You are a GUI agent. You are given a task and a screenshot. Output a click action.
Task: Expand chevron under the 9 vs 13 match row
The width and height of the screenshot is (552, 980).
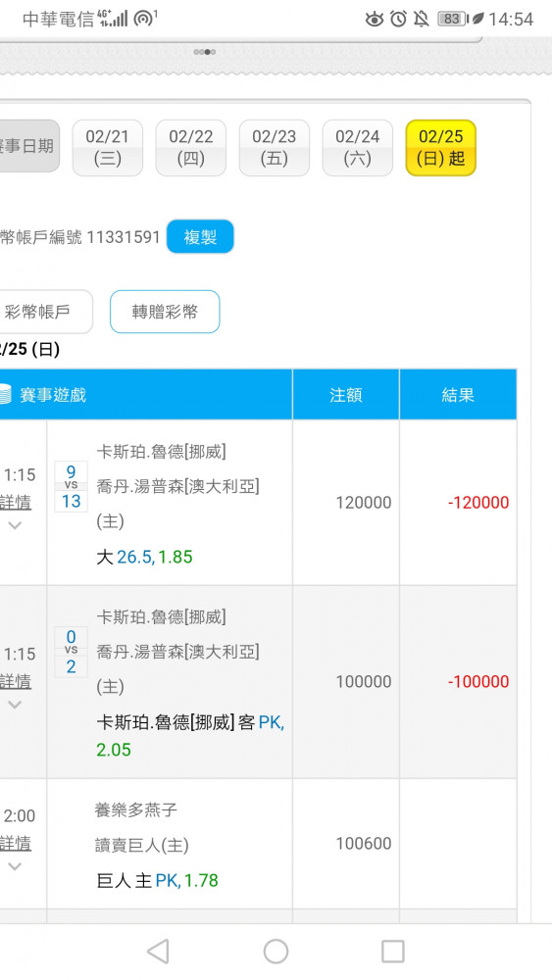[x=15, y=525]
